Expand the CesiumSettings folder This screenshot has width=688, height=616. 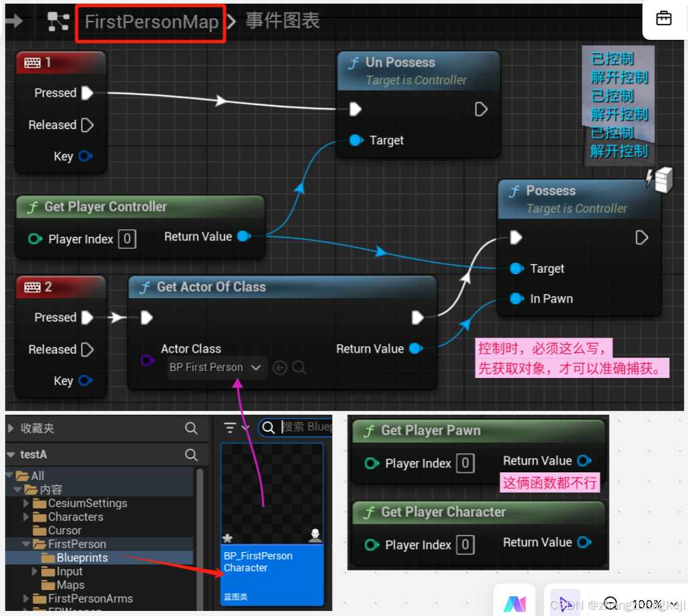(x=27, y=503)
